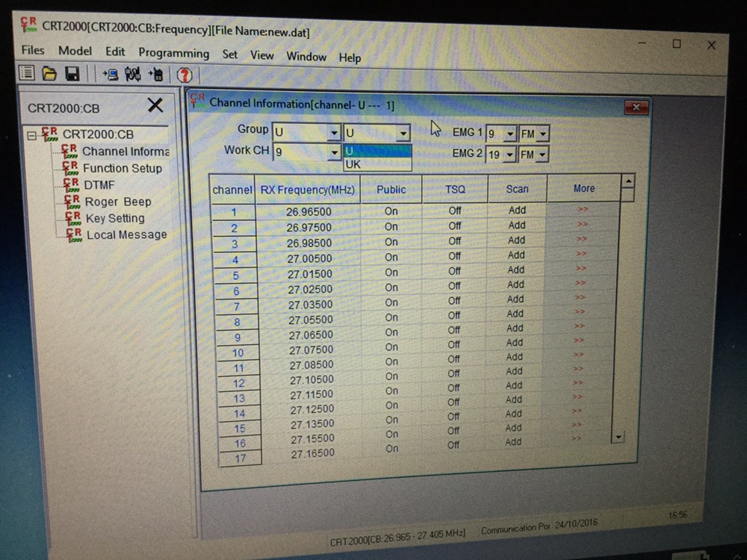Viewport: 747px width, 560px height.
Task: Toggle Public On for channel 1
Action: [x=391, y=211]
